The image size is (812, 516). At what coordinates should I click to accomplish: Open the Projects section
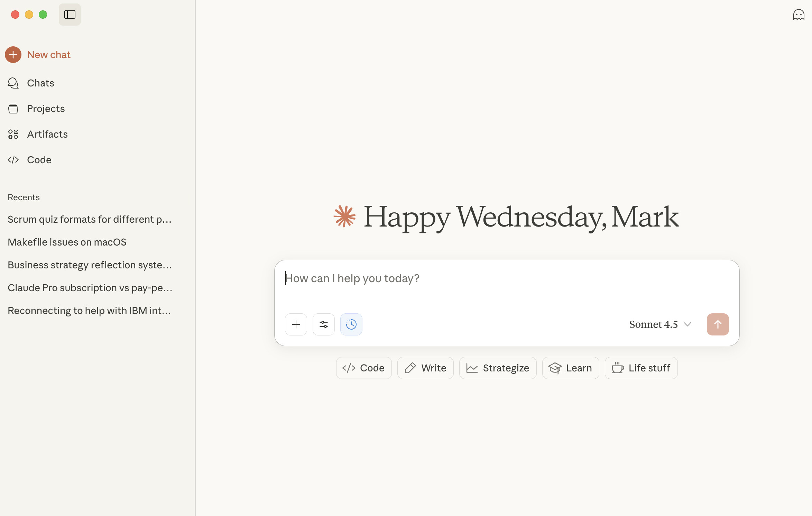point(46,109)
